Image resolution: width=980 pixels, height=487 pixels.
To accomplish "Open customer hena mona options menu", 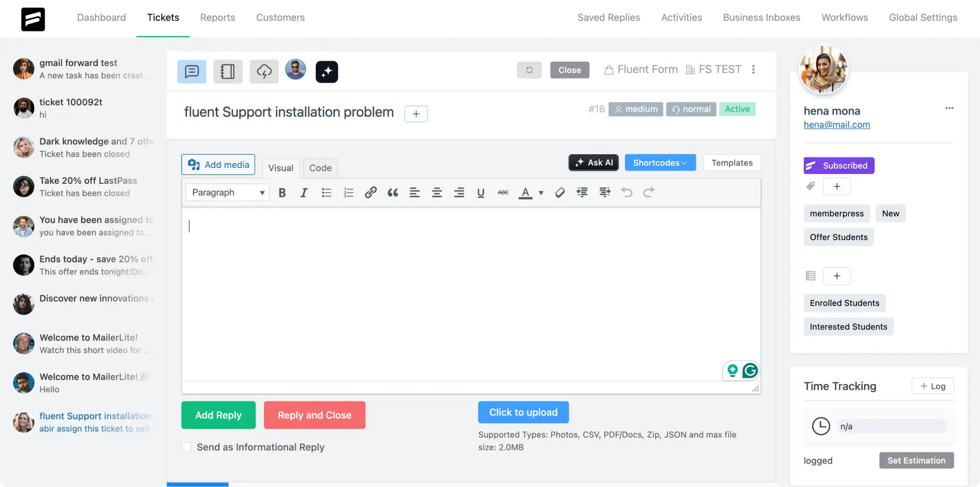I will point(949,108).
